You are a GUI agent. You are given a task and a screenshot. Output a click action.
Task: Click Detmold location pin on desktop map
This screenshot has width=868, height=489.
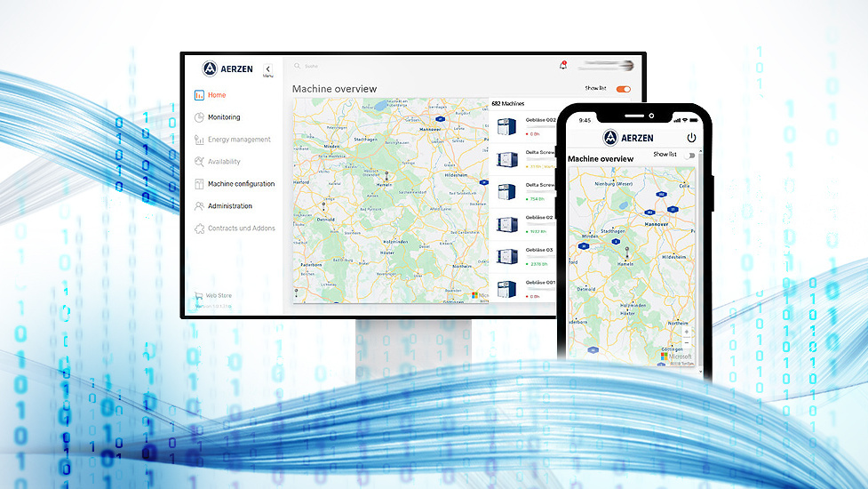pyautogui.click(x=324, y=207)
